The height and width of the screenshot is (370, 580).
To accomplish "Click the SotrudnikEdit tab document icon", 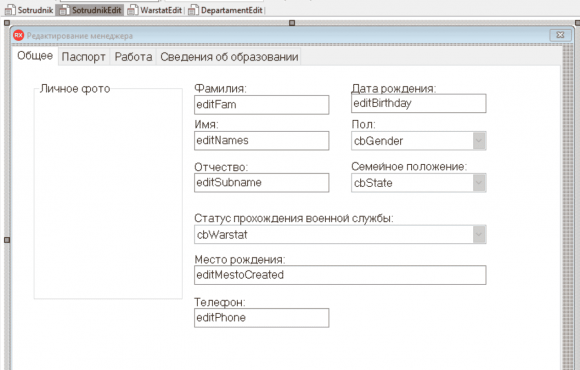I will [x=64, y=10].
